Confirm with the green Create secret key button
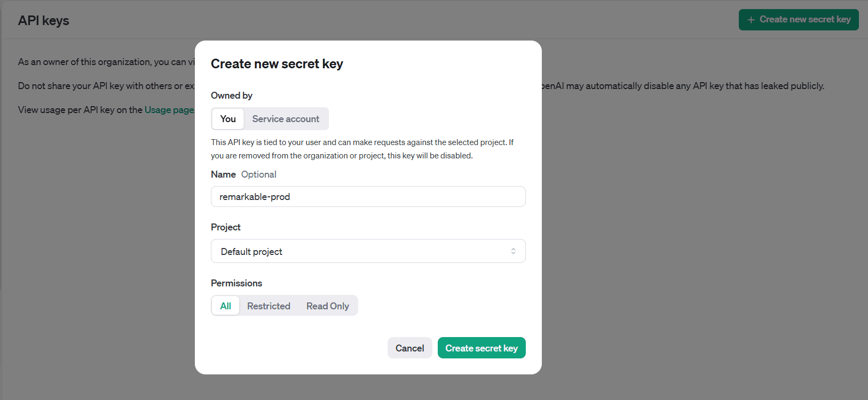The height and width of the screenshot is (400, 868). (482, 348)
